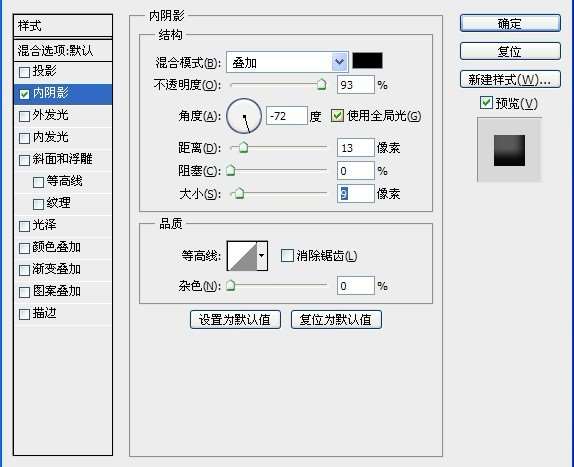Click 设置为默认值 button
Image resolution: width=574 pixels, height=467 pixels.
coord(235,320)
